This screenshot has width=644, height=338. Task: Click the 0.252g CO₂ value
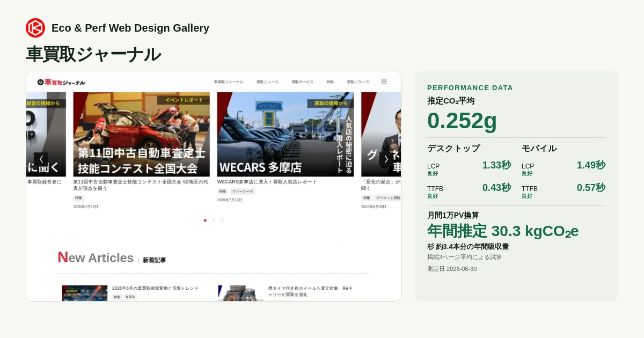point(462,120)
